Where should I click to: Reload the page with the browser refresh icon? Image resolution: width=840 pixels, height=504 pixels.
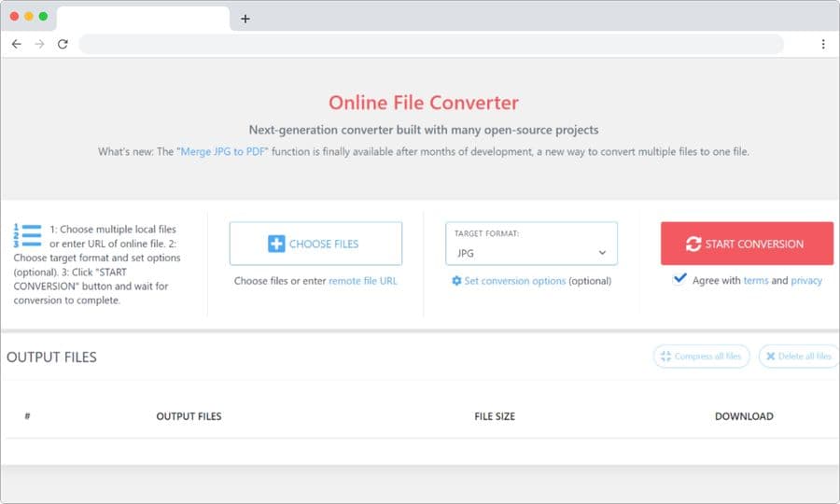click(63, 44)
